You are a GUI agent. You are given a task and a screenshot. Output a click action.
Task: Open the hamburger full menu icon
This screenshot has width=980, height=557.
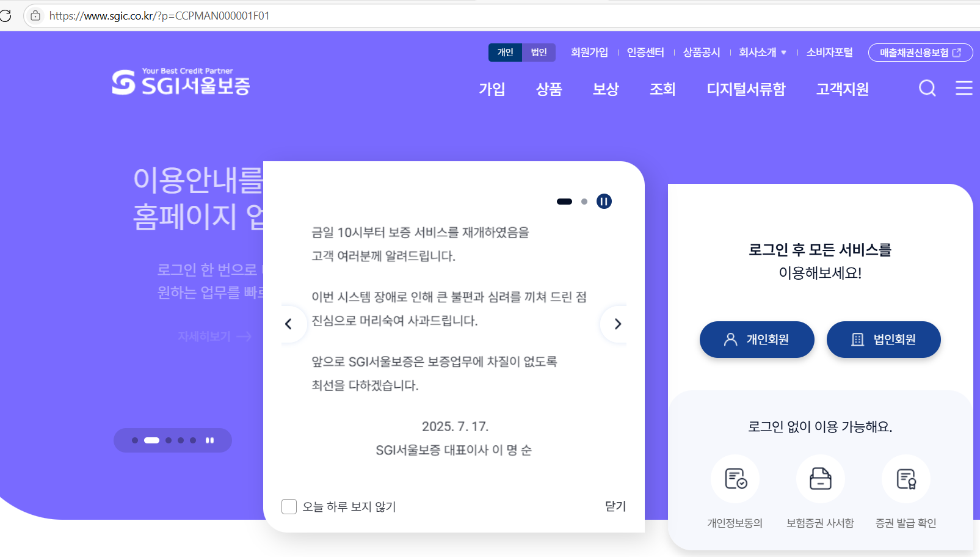(x=964, y=89)
